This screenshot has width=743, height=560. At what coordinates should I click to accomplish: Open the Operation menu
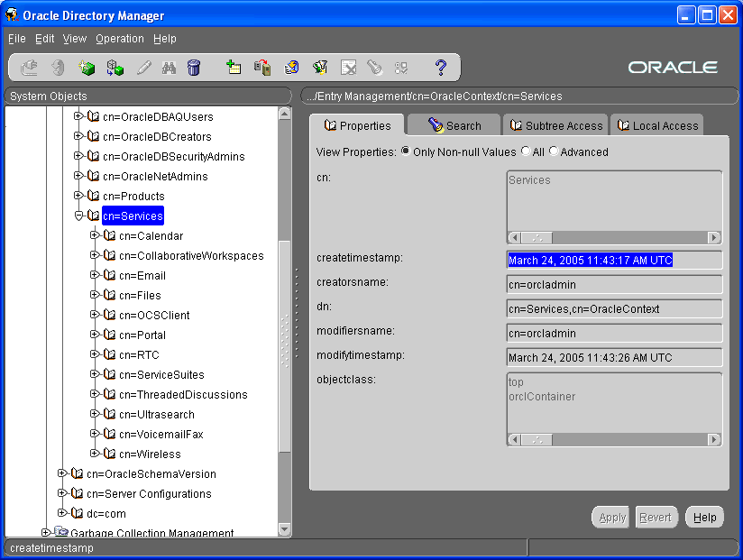[x=120, y=39]
